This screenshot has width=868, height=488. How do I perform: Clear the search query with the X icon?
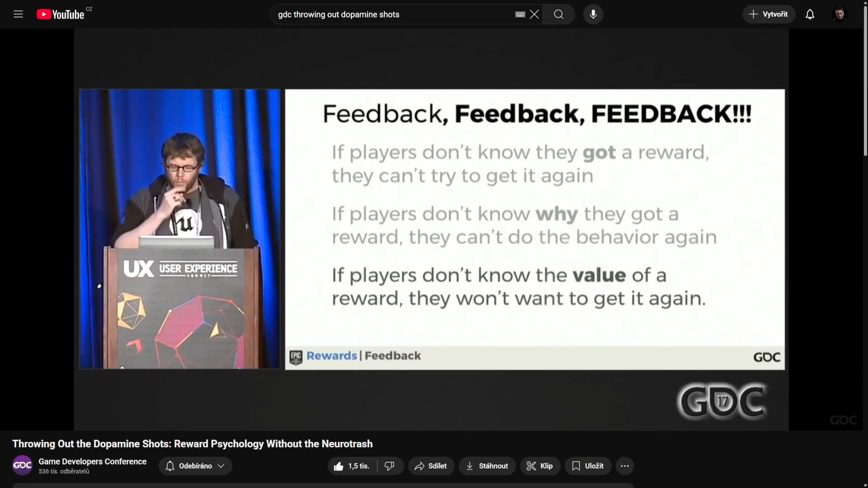[534, 14]
